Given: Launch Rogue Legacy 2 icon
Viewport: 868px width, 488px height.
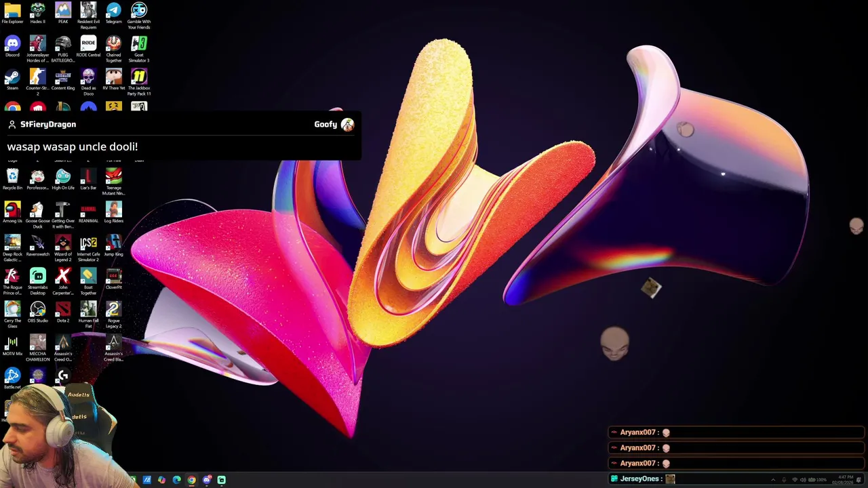Looking at the screenshot, I should coord(113,315).
